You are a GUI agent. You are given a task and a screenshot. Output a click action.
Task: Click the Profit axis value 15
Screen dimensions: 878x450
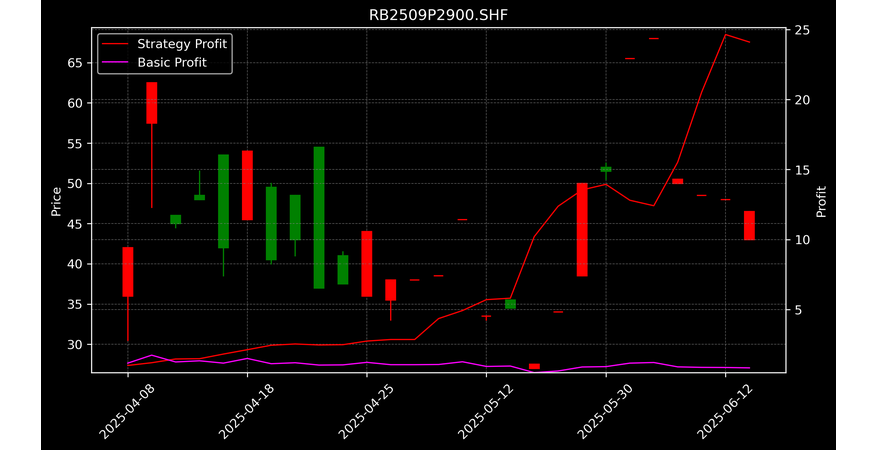[x=801, y=170]
